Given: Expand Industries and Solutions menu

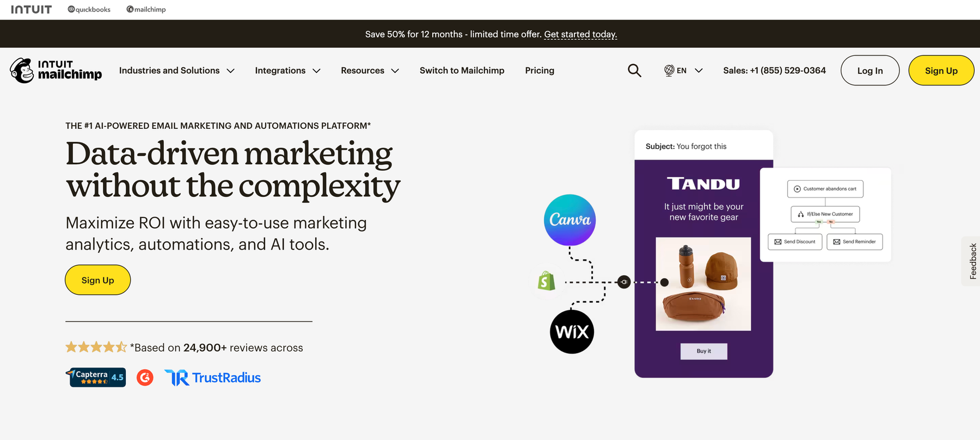Looking at the screenshot, I should point(176,71).
